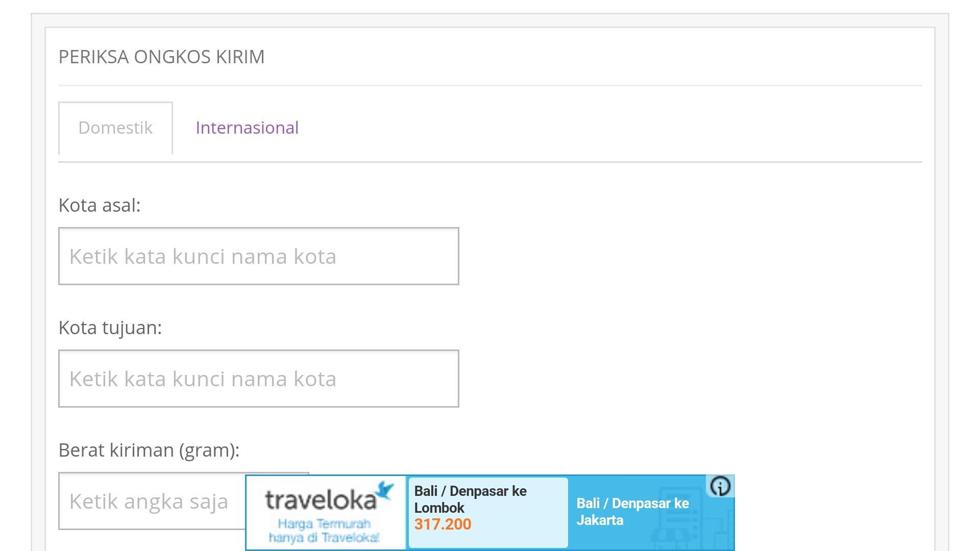The image size is (980, 551).
Task: Click the "Kota asal:" label
Action: point(100,205)
